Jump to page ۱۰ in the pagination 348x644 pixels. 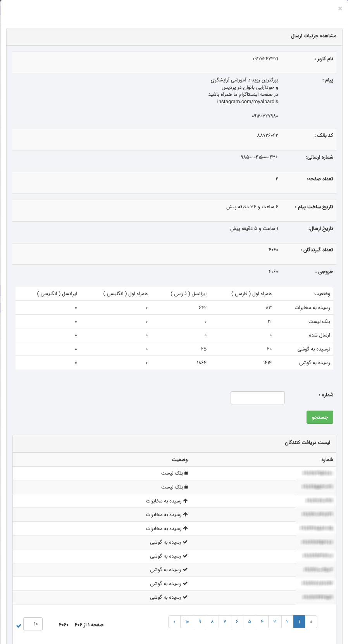(187, 622)
